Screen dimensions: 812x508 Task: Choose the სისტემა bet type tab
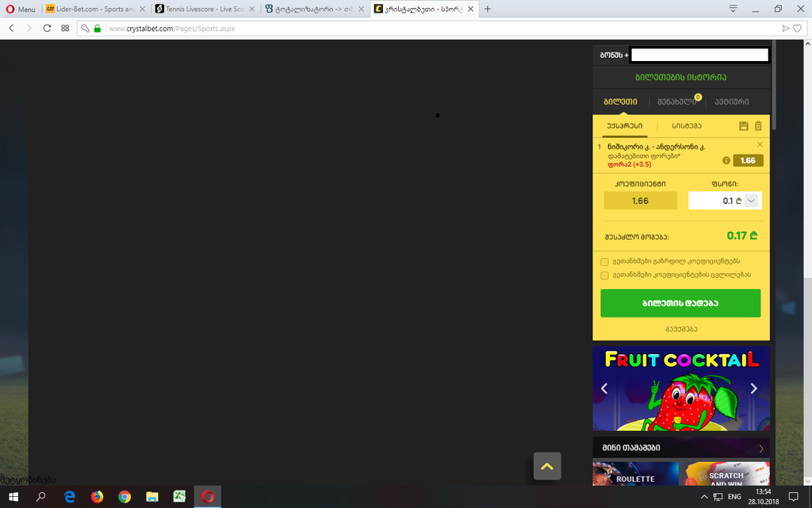[x=687, y=126]
